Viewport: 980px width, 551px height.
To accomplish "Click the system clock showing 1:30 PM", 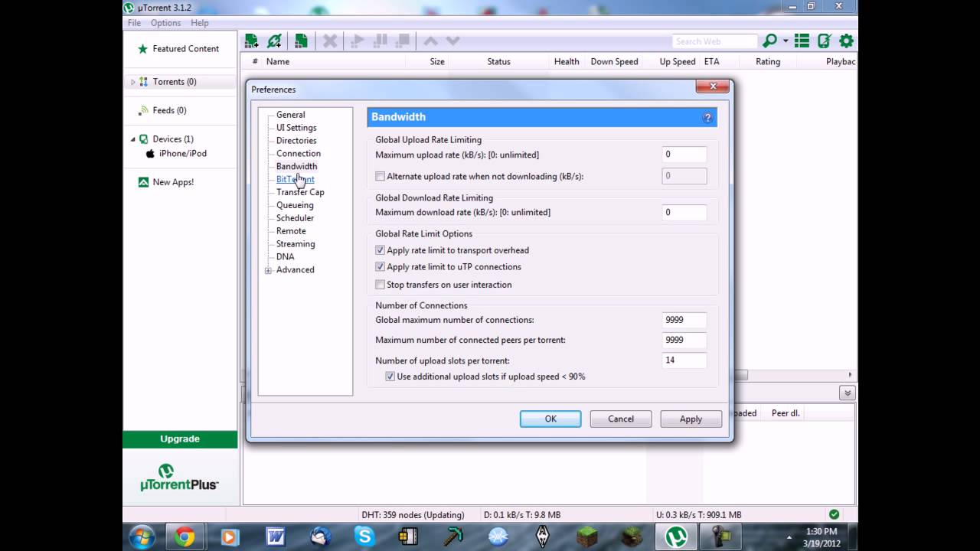I will click(x=820, y=531).
